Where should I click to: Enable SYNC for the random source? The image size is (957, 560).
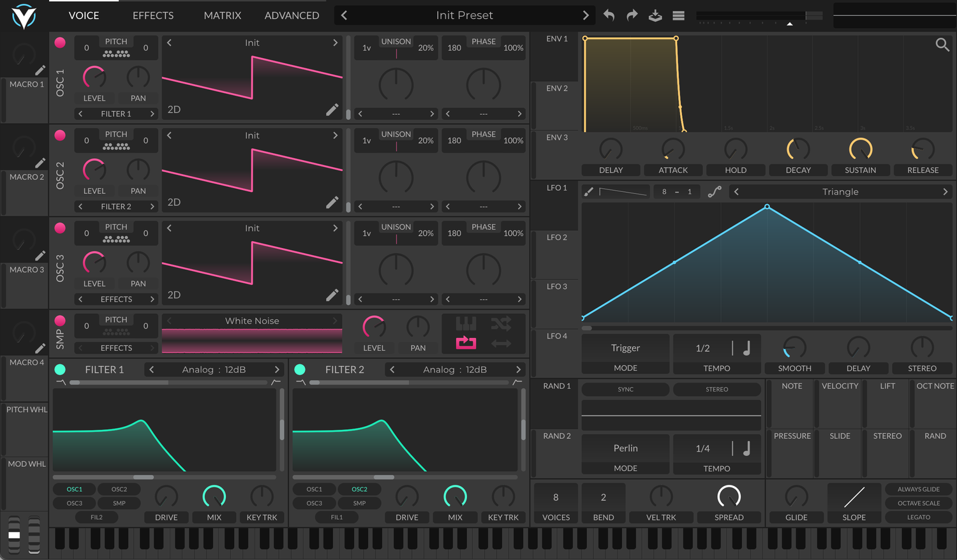pos(625,389)
